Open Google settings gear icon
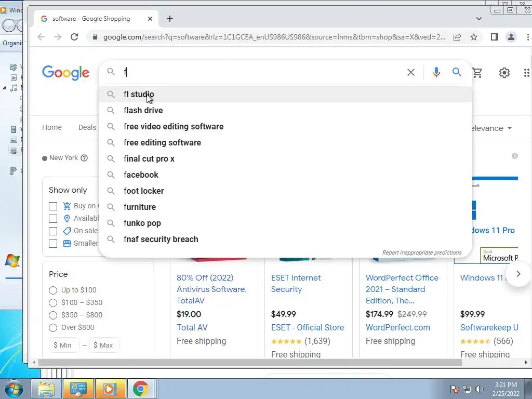532x399 pixels. (x=504, y=73)
